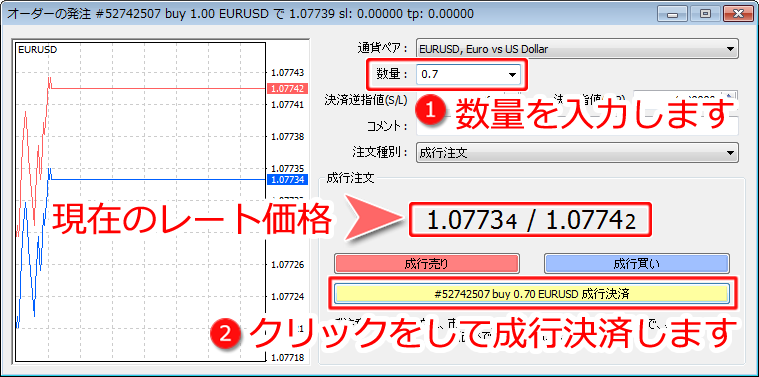Click the 通貨ペア label
This screenshot has height=377, width=759.
(382, 49)
